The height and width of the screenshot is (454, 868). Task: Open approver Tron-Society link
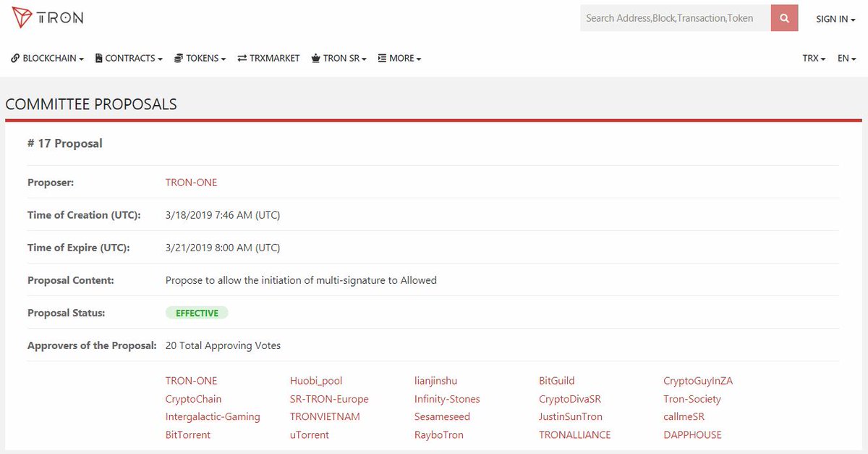pyautogui.click(x=692, y=399)
